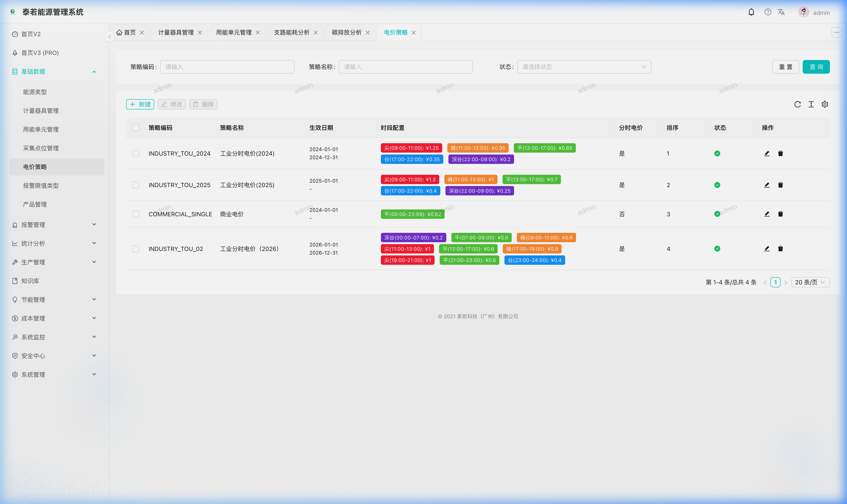The width and height of the screenshot is (847, 504).
Task: Click the notification bell icon
Action: click(x=751, y=12)
